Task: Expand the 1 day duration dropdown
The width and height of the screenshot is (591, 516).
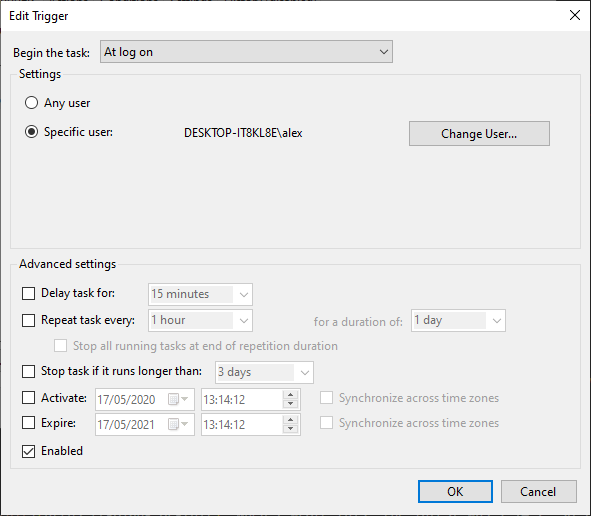Action: tap(458, 321)
